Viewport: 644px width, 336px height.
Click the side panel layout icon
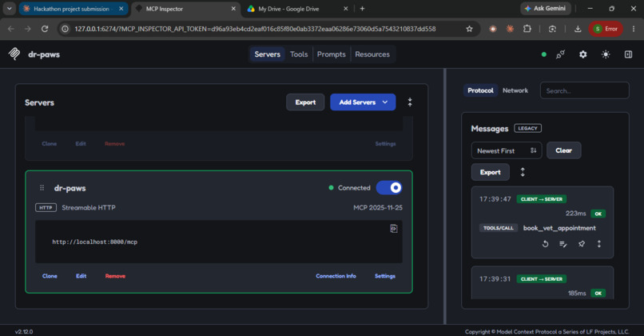click(628, 54)
